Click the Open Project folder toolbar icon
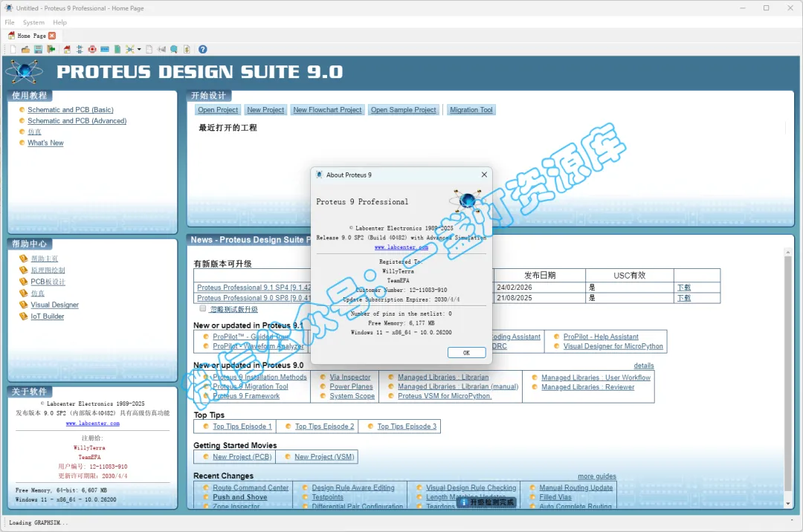The image size is (803, 532). (25, 50)
